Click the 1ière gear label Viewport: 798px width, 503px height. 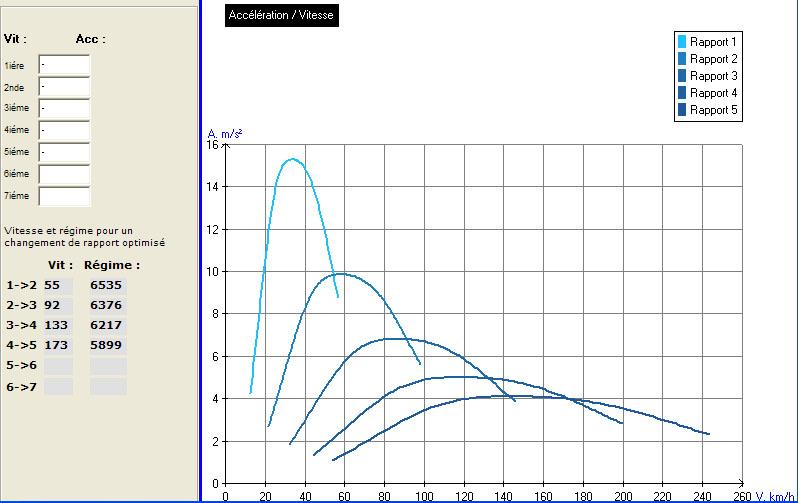pyautogui.click(x=14, y=66)
